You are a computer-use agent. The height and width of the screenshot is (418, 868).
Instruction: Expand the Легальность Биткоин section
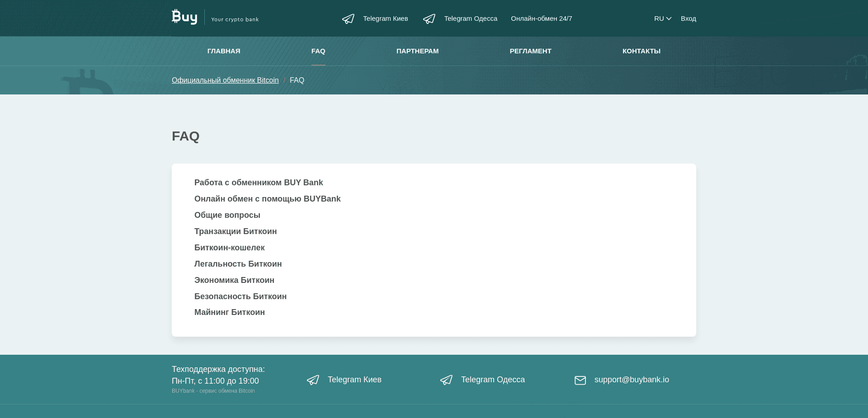(238, 264)
